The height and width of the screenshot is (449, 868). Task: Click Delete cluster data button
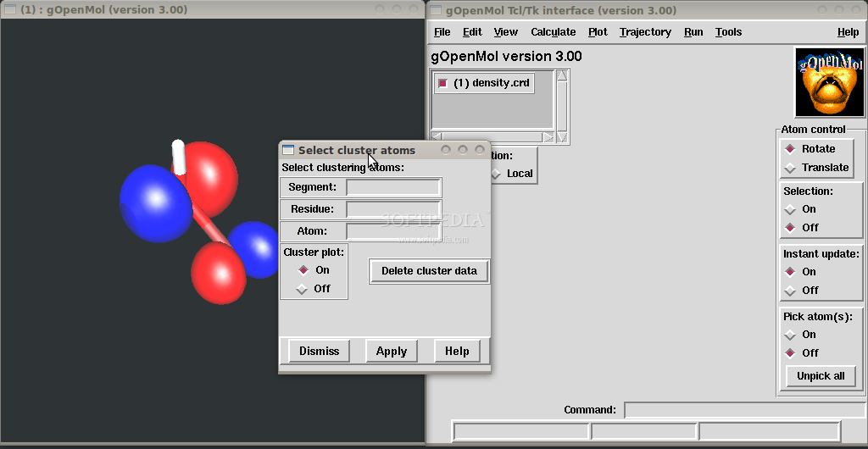pyautogui.click(x=429, y=271)
